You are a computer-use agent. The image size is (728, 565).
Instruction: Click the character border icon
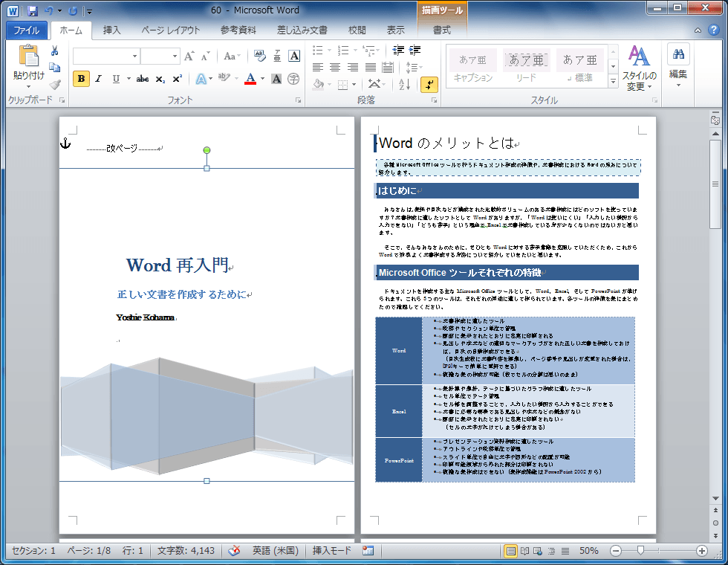tap(294, 56)
